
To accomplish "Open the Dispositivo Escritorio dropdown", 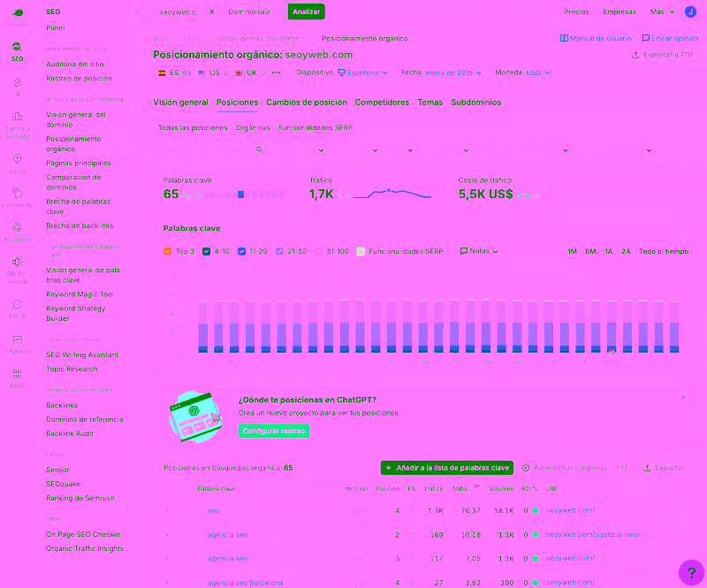I will (362, 73).
